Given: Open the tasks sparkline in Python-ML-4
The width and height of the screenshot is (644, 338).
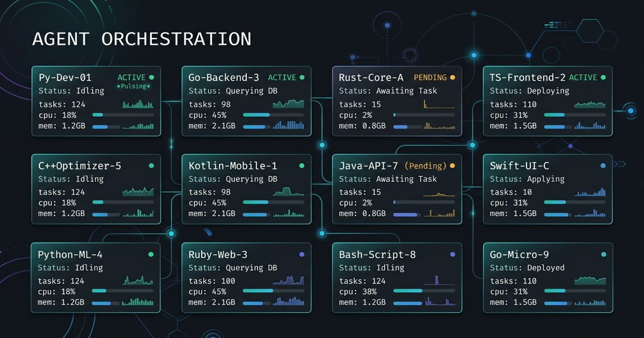Looking at the screenshot, I should coord(138,280).
